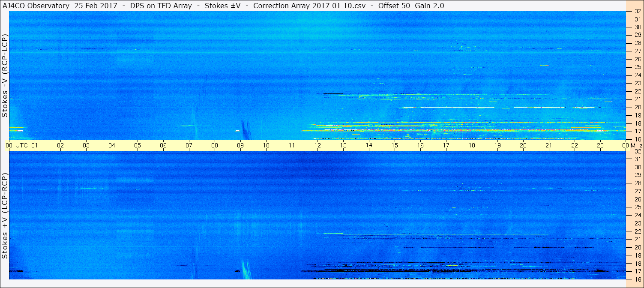
Task: Select the 18 hour mark on the time axis
Action: 472,145
